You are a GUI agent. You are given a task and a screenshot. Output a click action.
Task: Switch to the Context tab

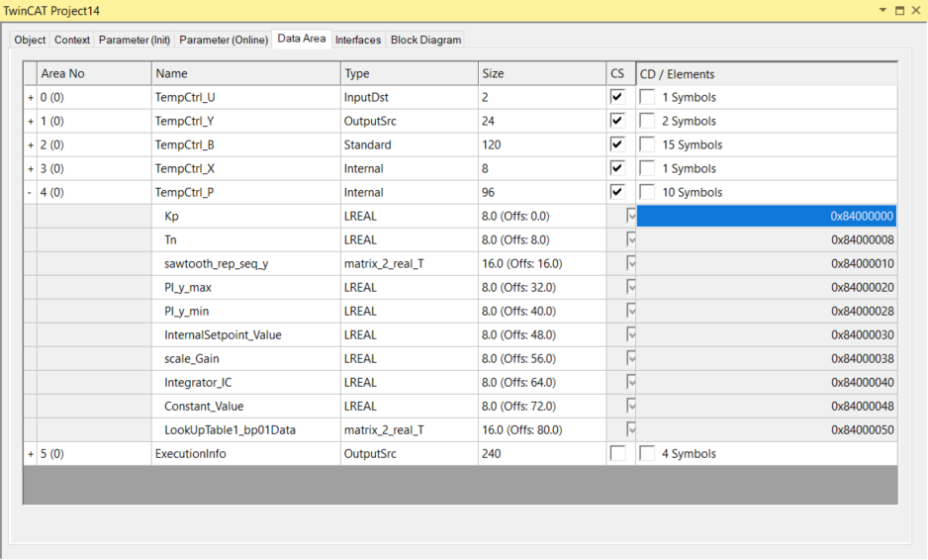pos(72,40)
